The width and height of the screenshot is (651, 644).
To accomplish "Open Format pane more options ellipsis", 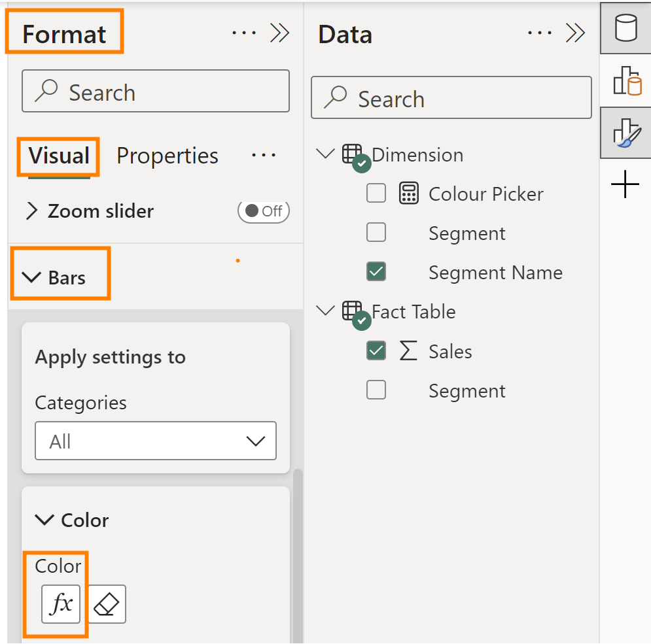I will tap(244, 33).
